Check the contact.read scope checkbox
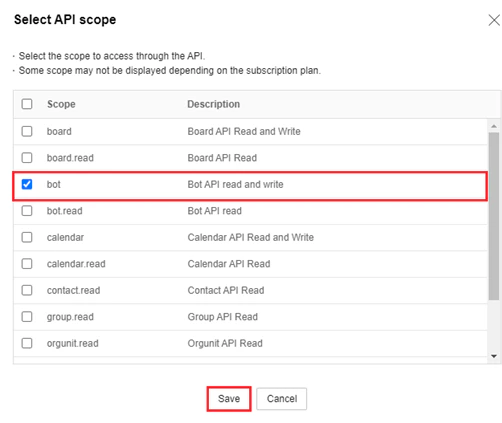 27,290
